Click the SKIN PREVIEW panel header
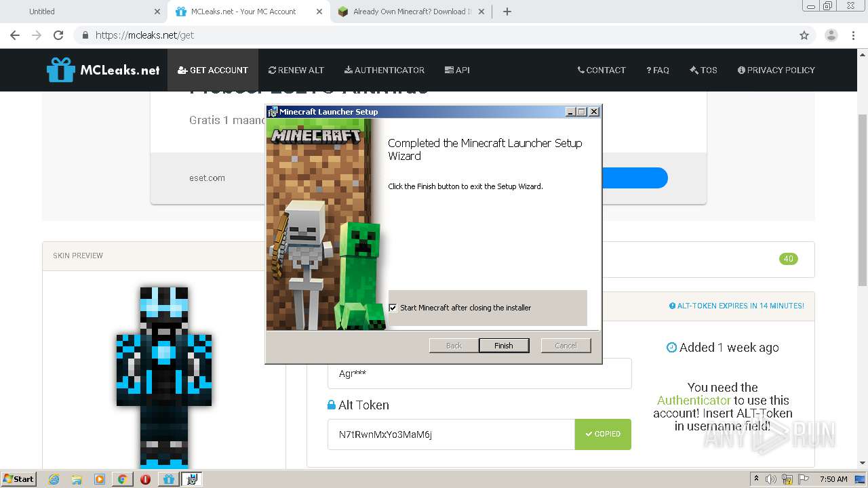This screenshot has height=488, width=868. 163,256
